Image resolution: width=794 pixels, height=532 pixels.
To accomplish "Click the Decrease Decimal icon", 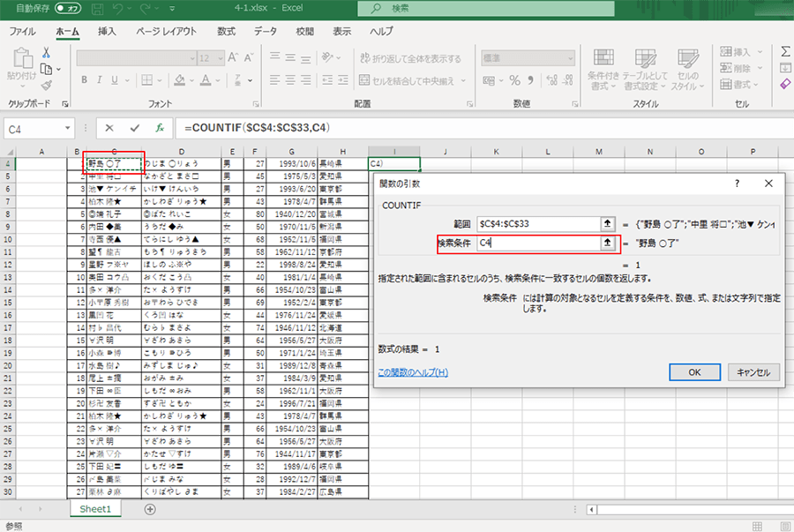I will (x=568, y=80).
